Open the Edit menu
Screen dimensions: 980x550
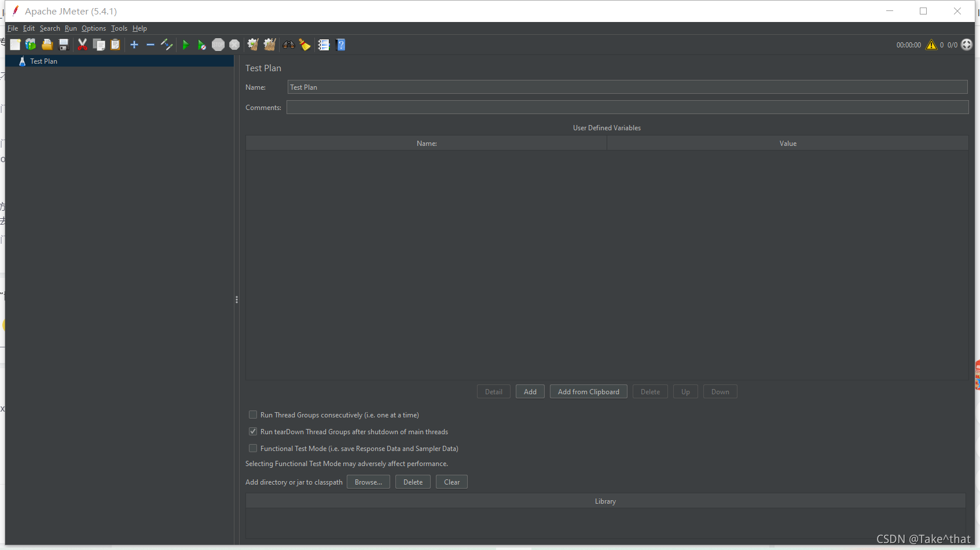pyautogui.click(x=29, y=28)
